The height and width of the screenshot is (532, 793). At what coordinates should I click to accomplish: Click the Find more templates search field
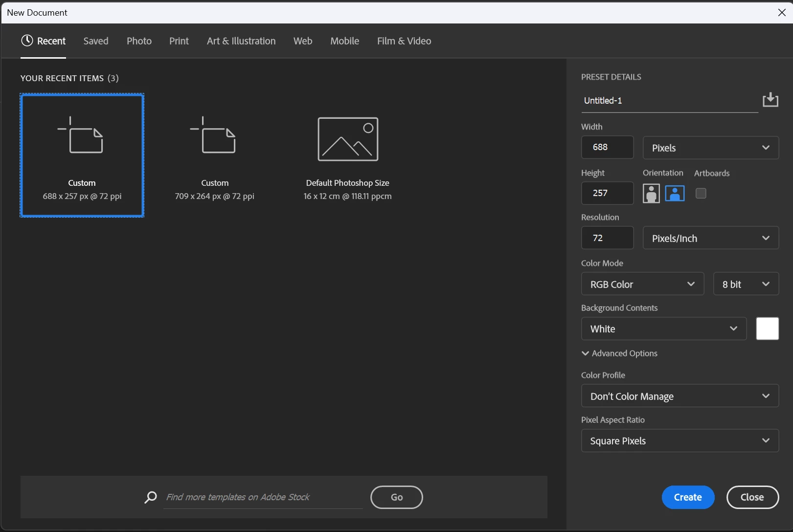coord(263,497)
